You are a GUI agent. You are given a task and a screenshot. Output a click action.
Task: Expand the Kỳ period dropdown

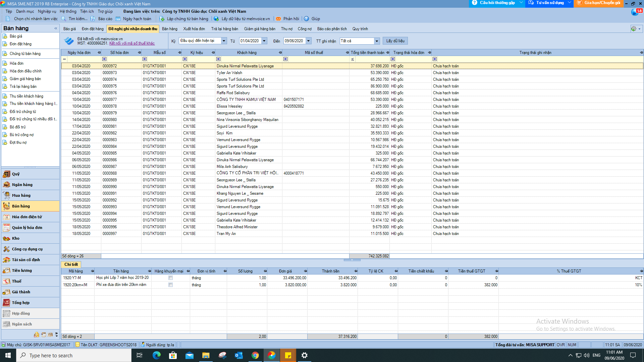[x=224, y=41]
